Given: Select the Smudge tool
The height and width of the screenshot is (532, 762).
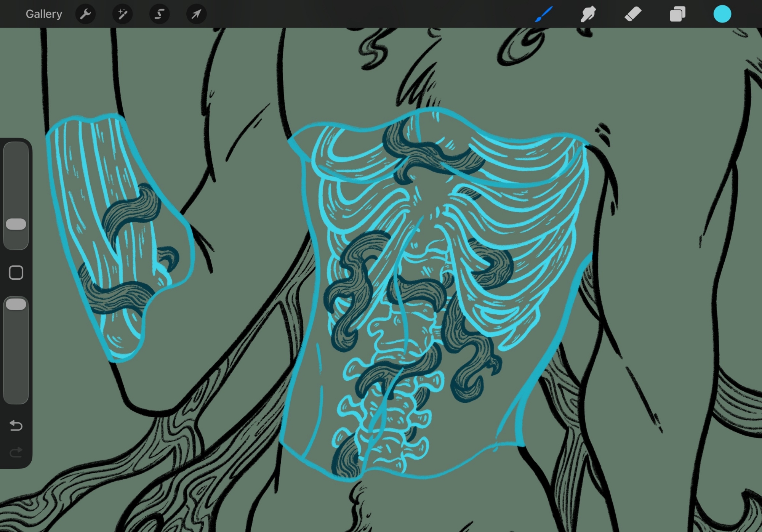Looking at the screenshot, I should 588,14.
